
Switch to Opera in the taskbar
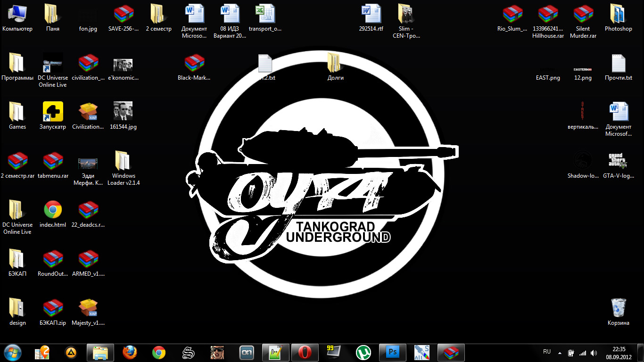[x=305, y=352]
